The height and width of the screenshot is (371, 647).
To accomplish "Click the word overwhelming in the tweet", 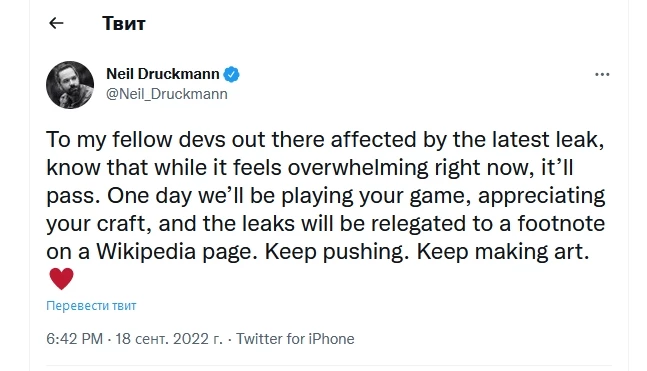I will [358, 168].
